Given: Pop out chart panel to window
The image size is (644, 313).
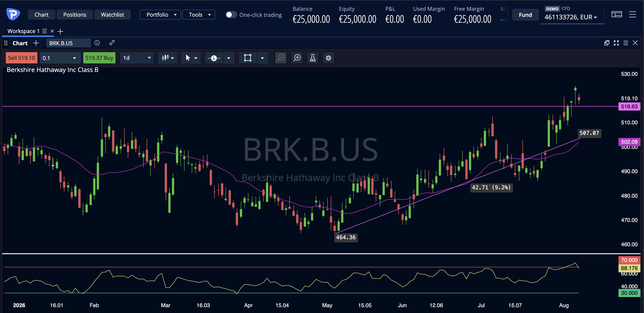Looking at the screenshot, I should click(x=606, y=43).
